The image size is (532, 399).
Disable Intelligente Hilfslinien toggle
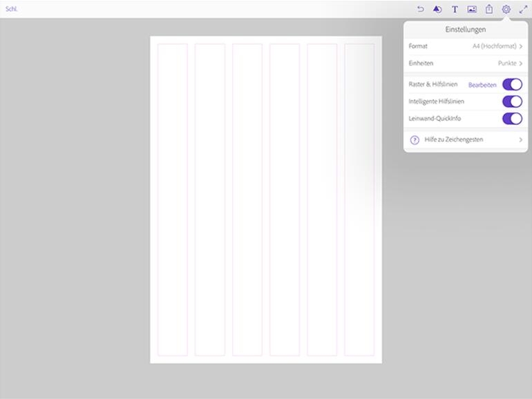tap(513, 101)
